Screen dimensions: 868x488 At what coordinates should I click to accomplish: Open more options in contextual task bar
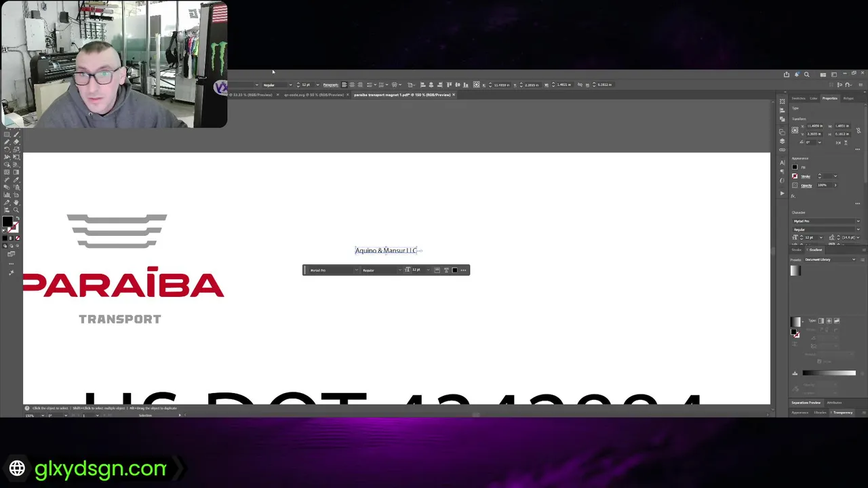pos(463,270)
